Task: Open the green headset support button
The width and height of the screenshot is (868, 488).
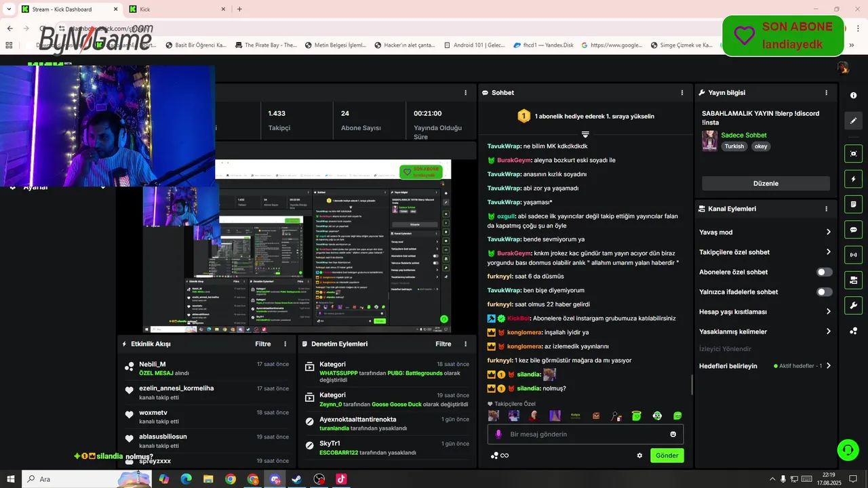Action: (x=847, y=449)
